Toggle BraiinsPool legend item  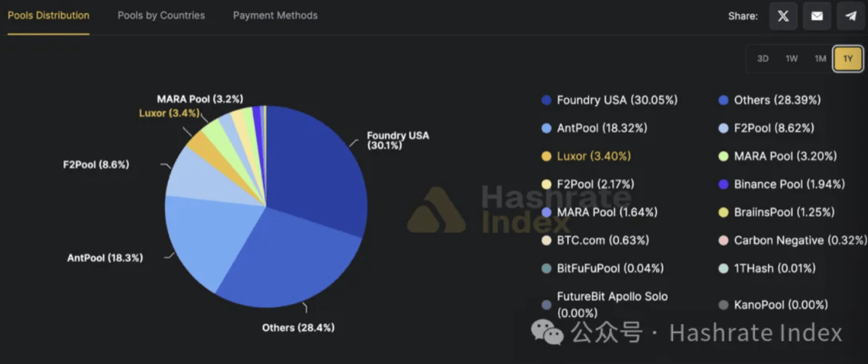tap(784, 212)
